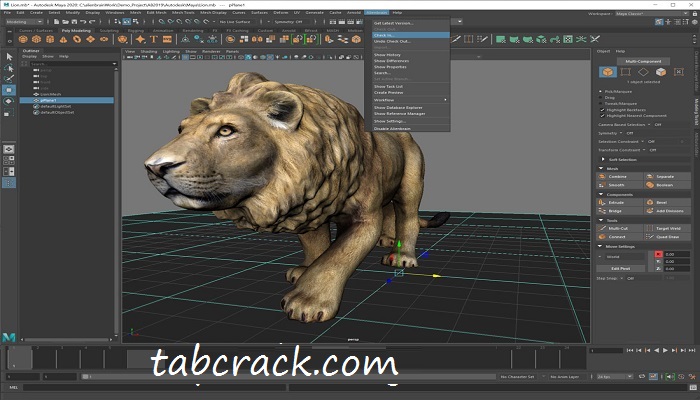Click the Redo arrow icon
Screen dimensions: 700x400
coord(92,21)
